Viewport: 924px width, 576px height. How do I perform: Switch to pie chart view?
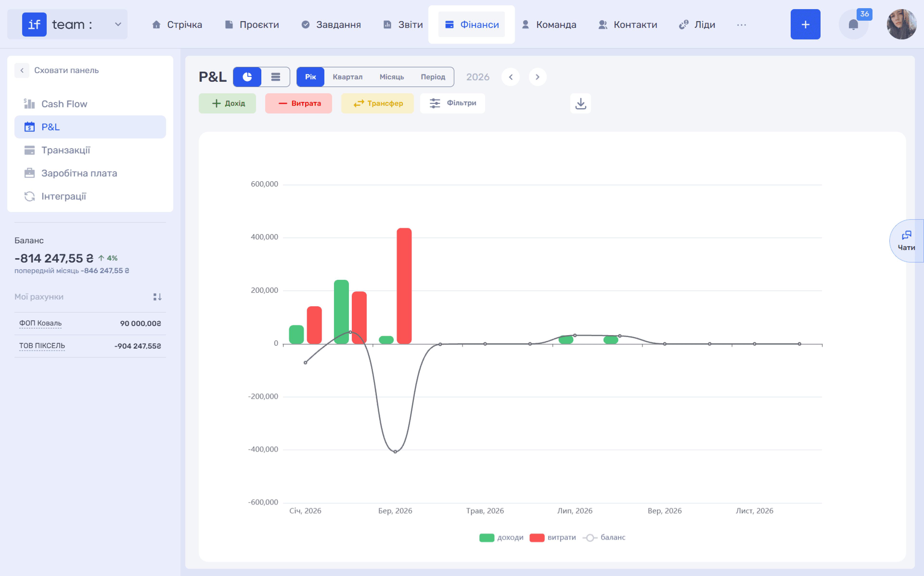click(247, 77)
